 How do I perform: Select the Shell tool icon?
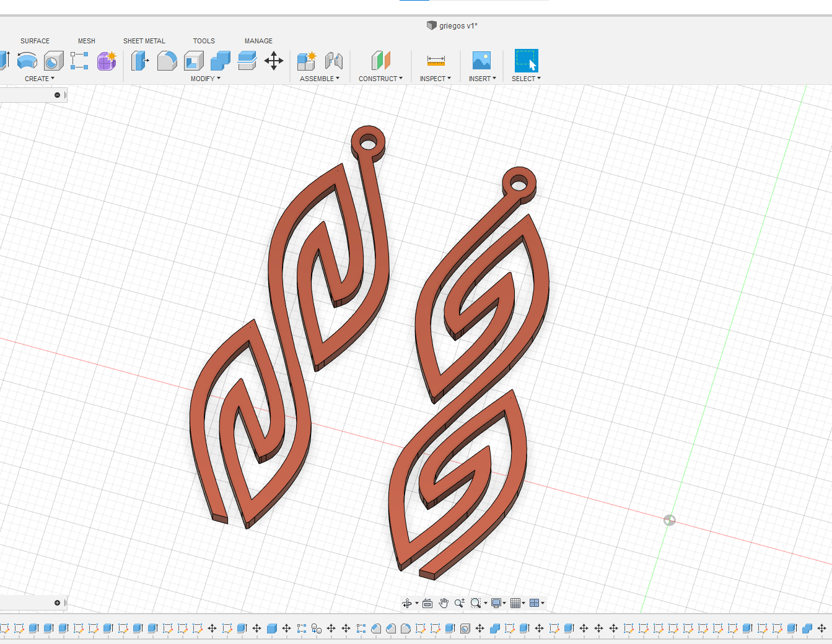coord(194,61)
